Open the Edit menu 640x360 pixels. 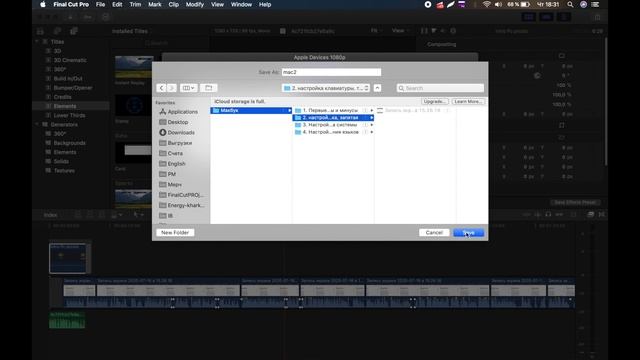[x=117, y=4]
